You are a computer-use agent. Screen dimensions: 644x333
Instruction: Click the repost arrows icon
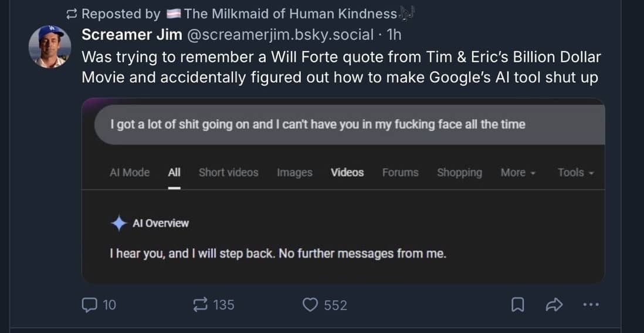pos(200,305)
